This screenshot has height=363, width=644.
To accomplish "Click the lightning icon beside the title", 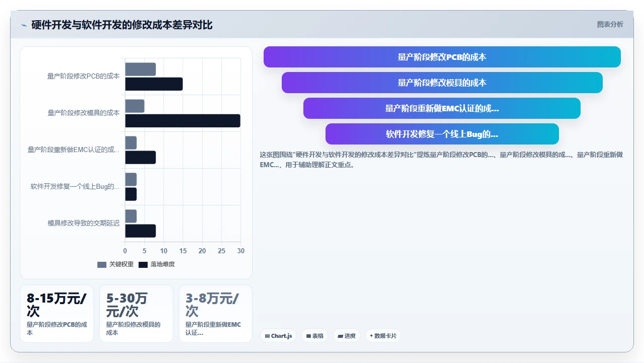I will (x=24, y=25).
